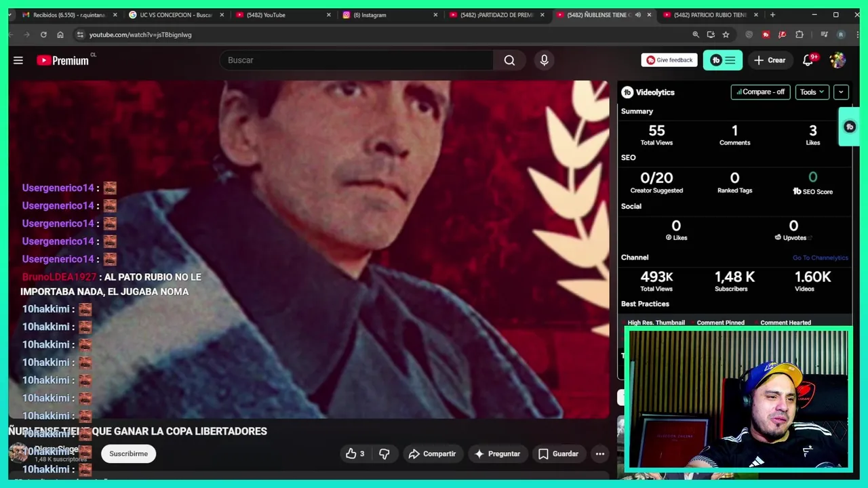Close the Instagram tab
This screenshot has height=488, width=868.
pos(435,15)
